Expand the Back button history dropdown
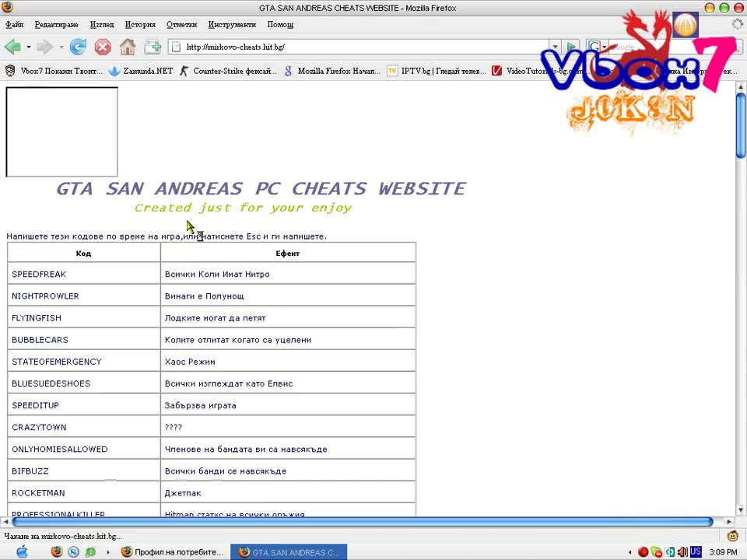747x560 pixels. click(29, 47)
